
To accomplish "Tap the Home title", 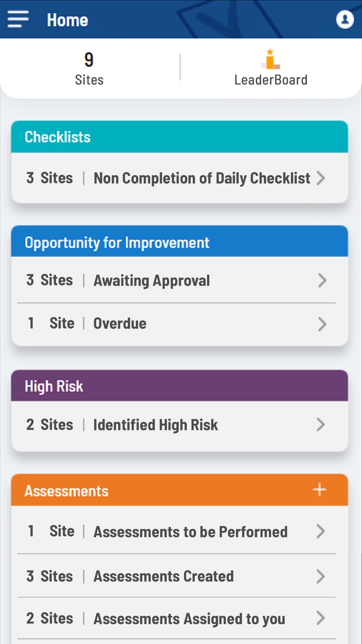I will pos(68,20).
